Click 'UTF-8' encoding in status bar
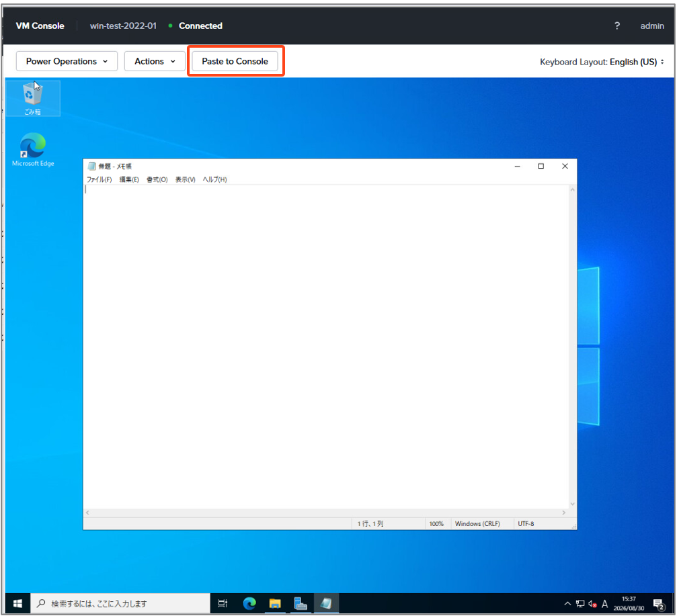The height and width of the screenshot is (616, 677). pyautogui.click(x=526, y=524)
